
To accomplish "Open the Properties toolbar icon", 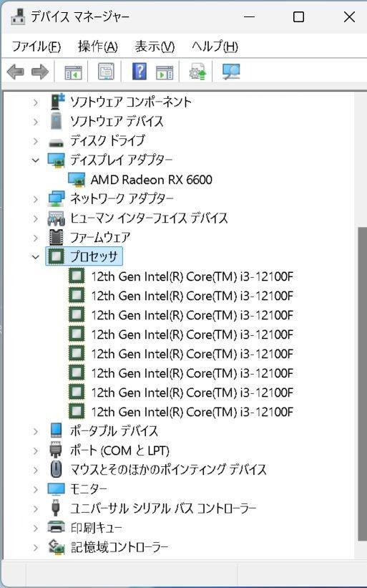I will click(x=106, y=71).
